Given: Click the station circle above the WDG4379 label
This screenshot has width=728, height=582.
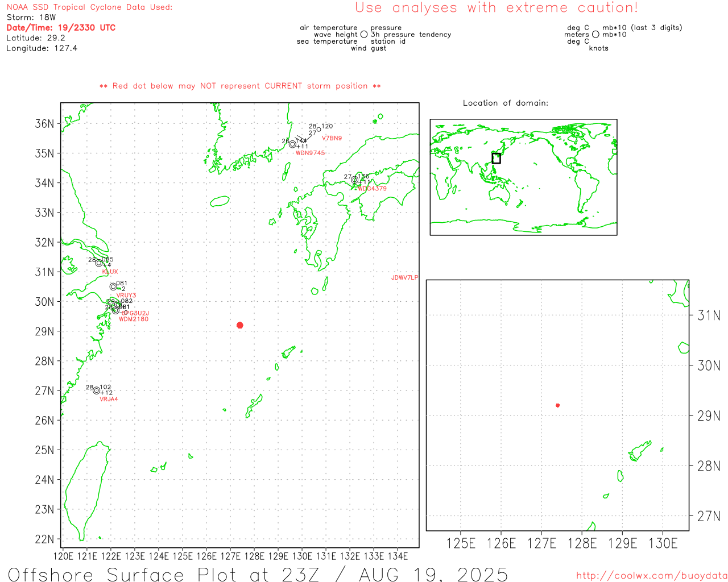Looking at the screenshot, I should pos(354,180).
